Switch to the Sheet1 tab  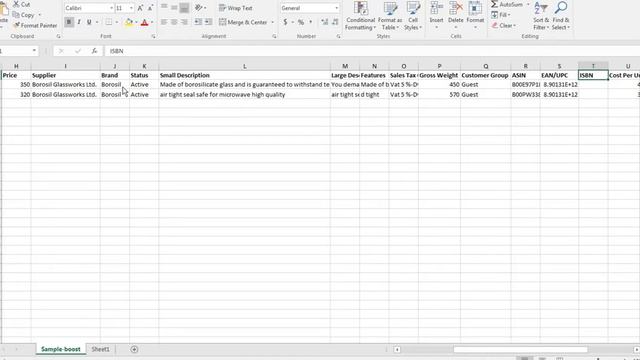(x=100, y=349)
